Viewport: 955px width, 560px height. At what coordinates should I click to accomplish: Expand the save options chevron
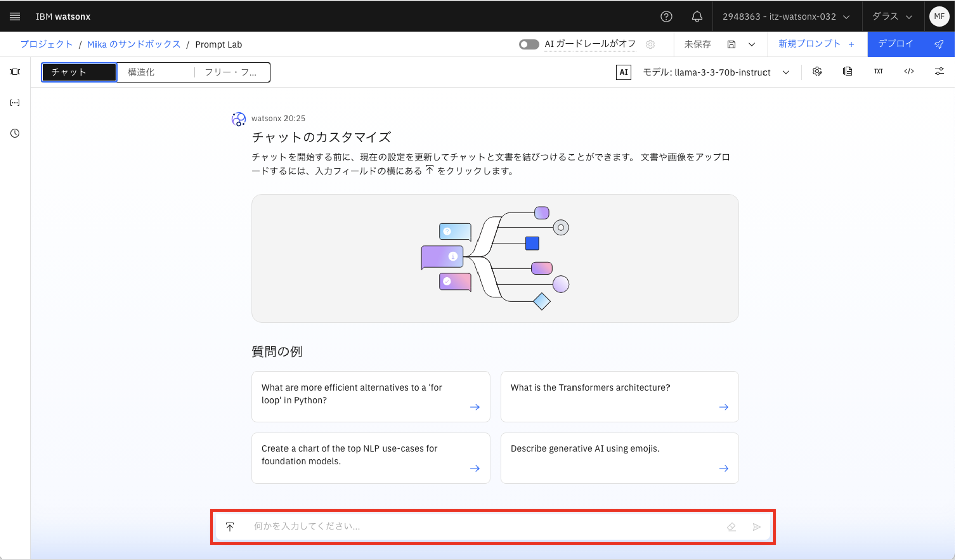point(752,44)
